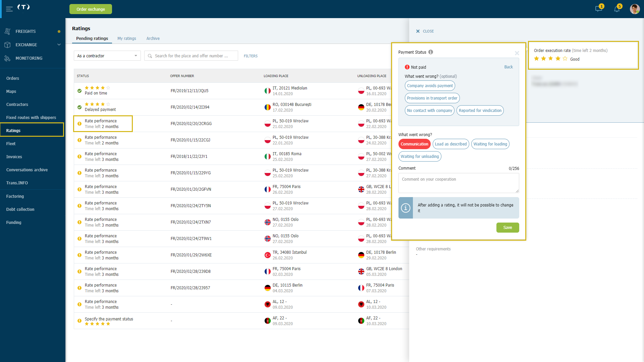Image resolution: width=644 pixels, height=362 pixels.
Task: Click Italy flag for Mediolan loading
Action: pyautogui.click(x=267, y=91)
